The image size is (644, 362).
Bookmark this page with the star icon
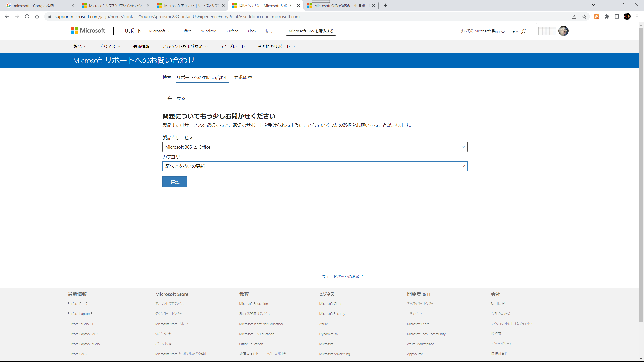[584, 17]
